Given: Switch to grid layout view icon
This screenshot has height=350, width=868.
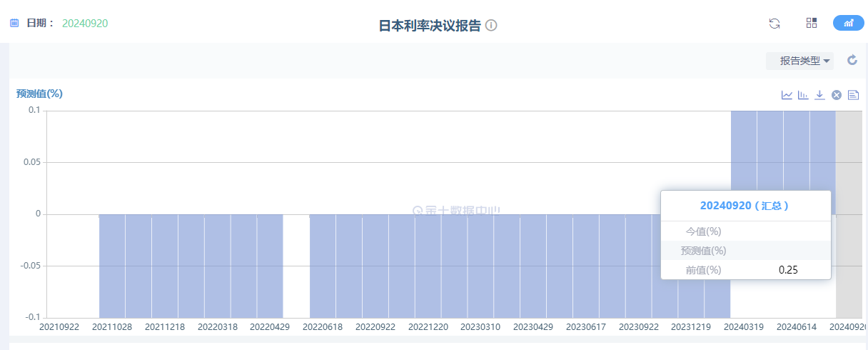Looking at the screenshot, I should [812, 23].
